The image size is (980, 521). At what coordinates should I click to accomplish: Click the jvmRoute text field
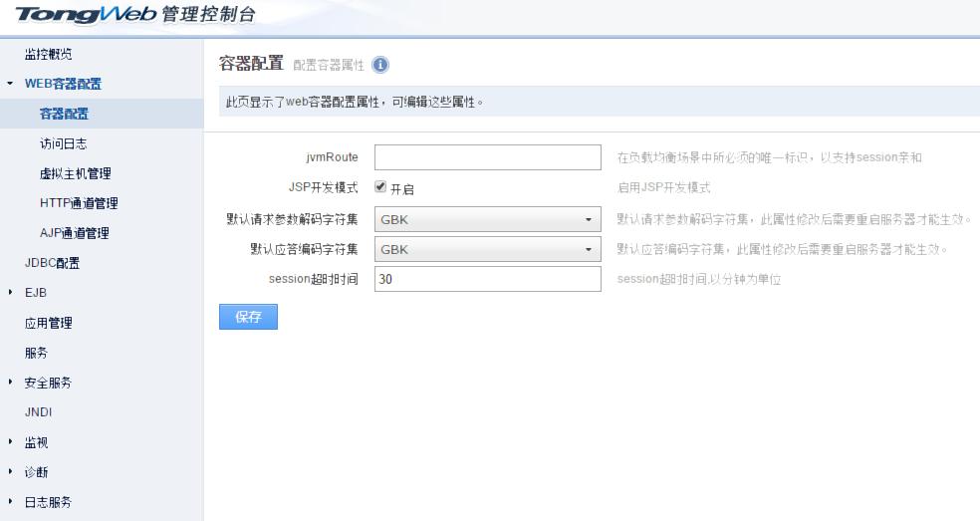click(x=487, y=157)
